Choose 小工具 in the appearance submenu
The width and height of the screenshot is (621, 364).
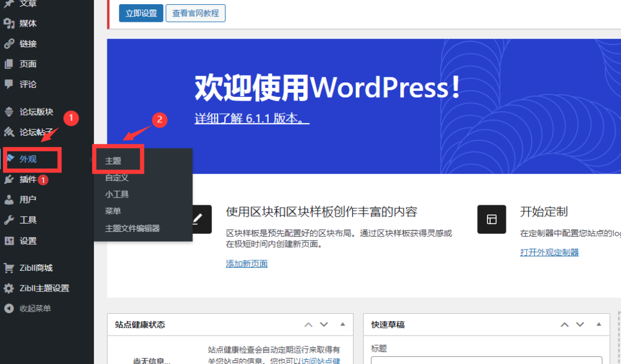[x=117, y=194]
